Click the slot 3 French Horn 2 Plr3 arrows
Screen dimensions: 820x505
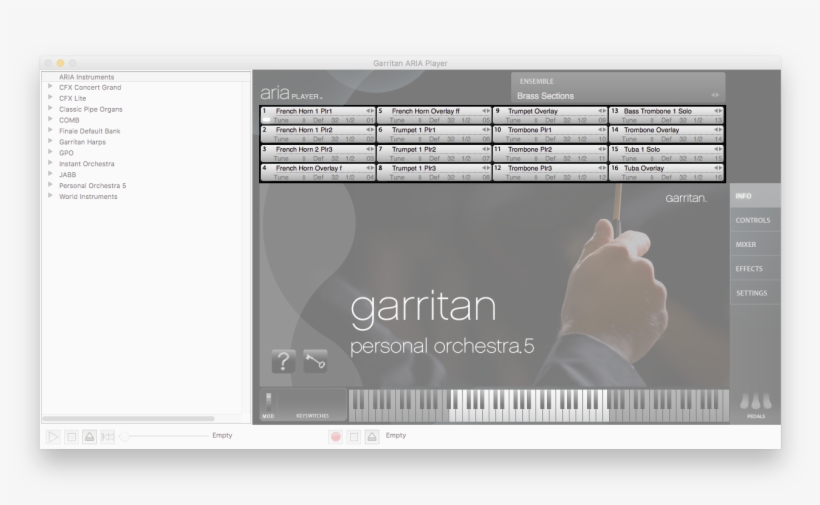click(370, 149)
